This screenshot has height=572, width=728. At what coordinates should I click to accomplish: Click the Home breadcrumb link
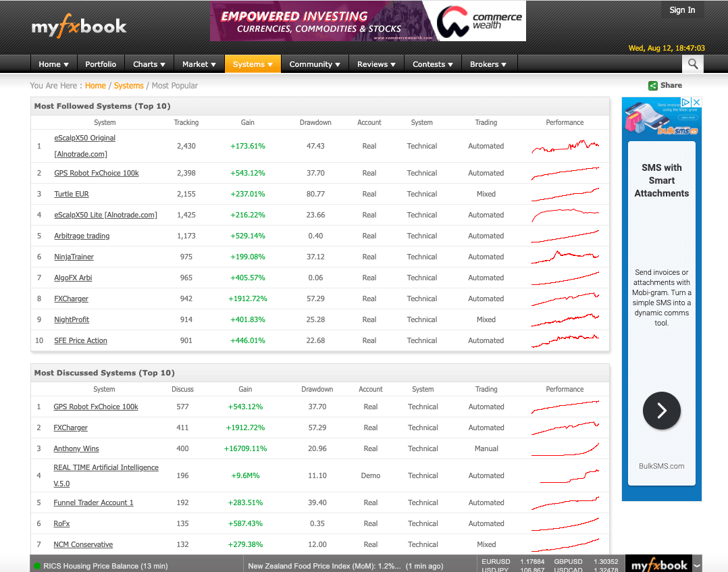(95, 86)
